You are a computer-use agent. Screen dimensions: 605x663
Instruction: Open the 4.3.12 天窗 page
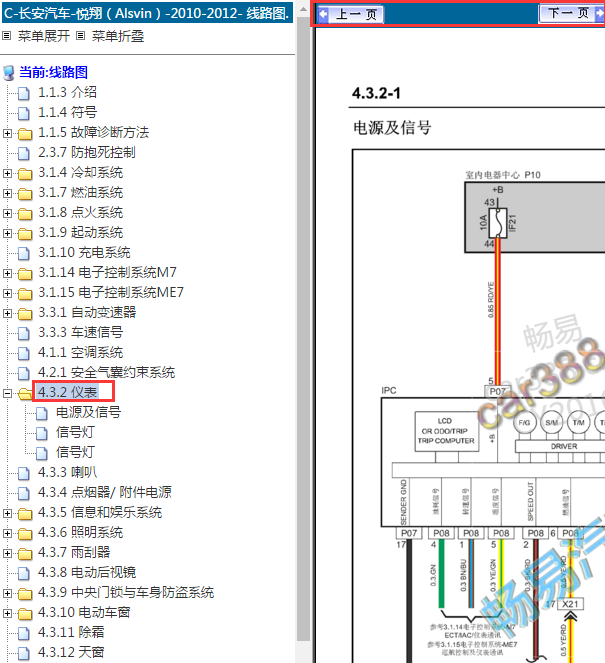[x=71, y=652]
